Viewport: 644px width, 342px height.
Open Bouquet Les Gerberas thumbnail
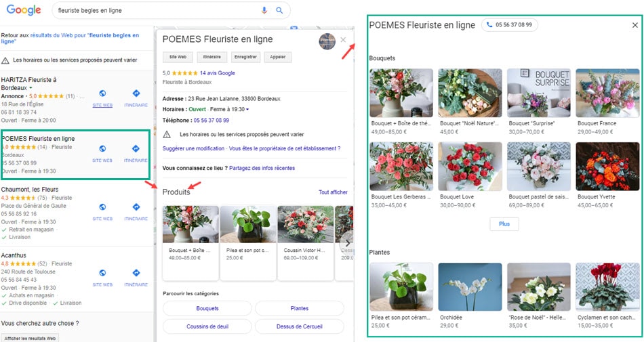coord(401,167)
